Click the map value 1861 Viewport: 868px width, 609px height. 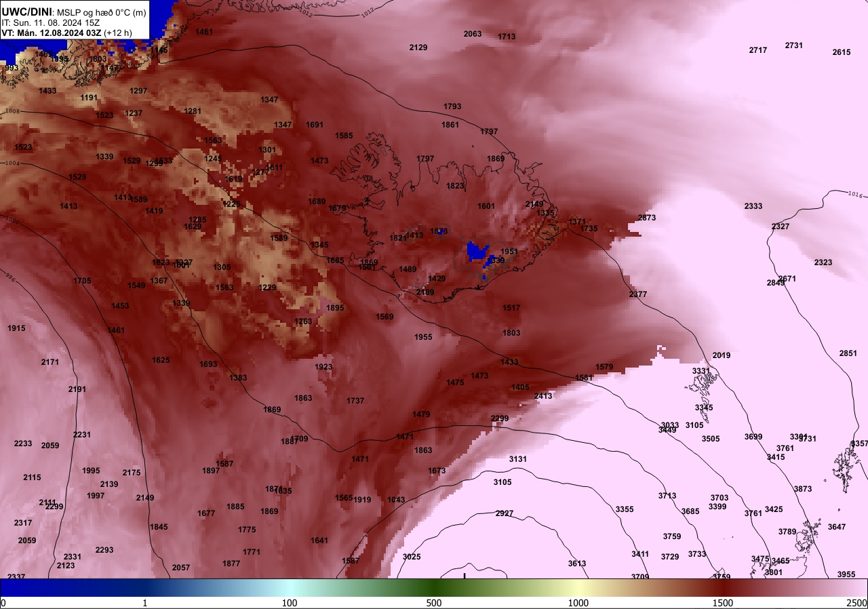[450, 125]
